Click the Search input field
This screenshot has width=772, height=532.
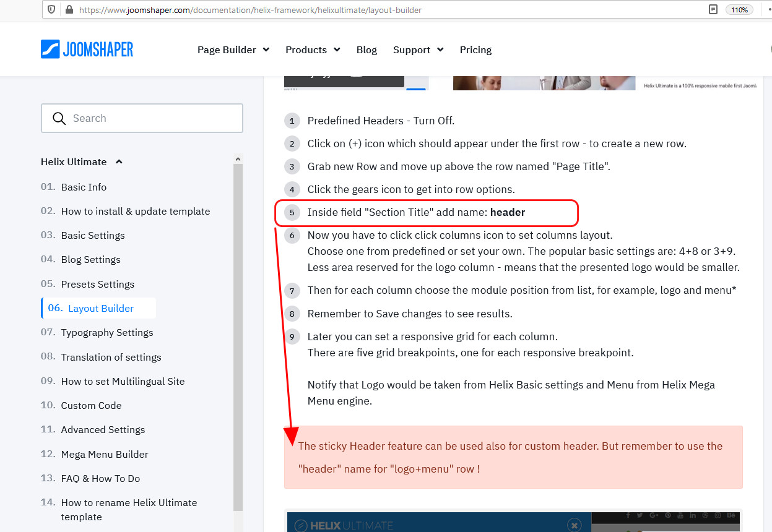[x=142, y=118]
